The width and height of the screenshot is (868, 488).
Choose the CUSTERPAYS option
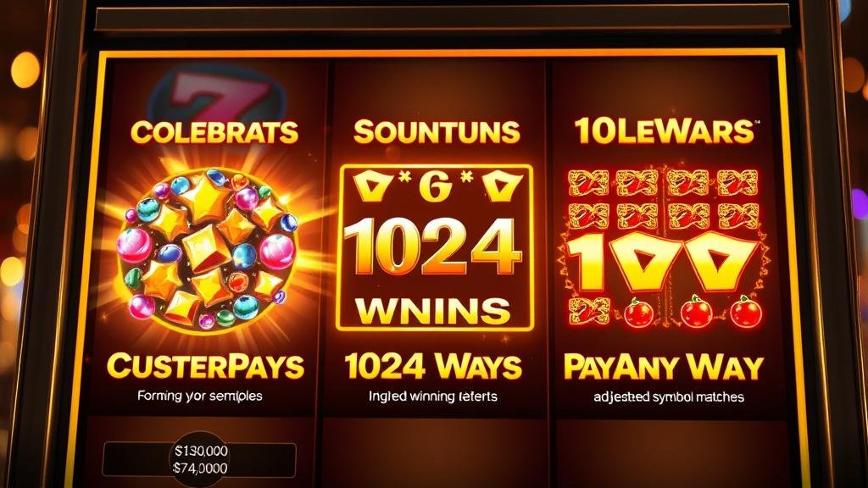click(205, 367)
